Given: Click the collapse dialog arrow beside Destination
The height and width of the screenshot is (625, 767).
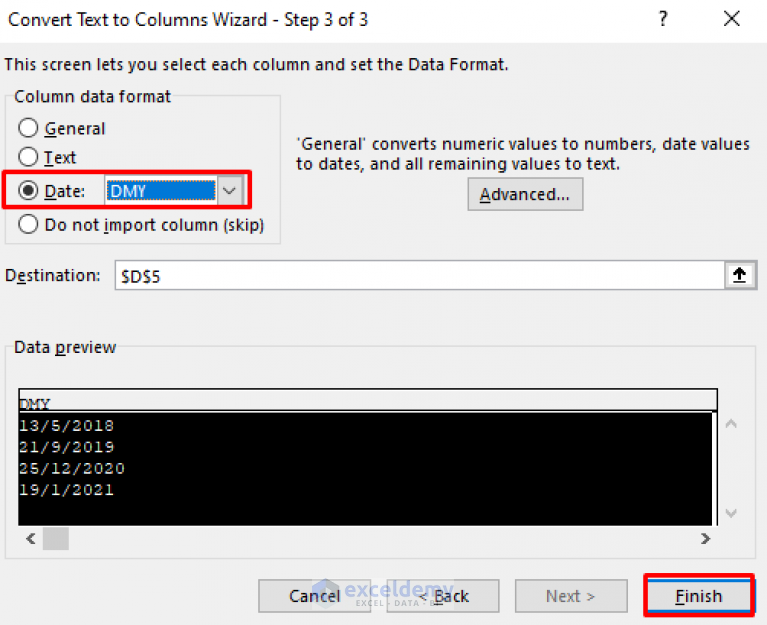Looking at the screenshot, I should coord(740,275).
